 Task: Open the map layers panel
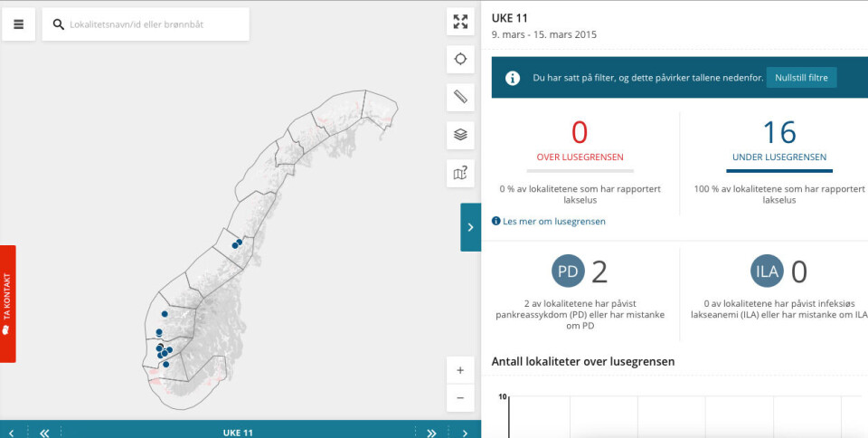point(460,135)
